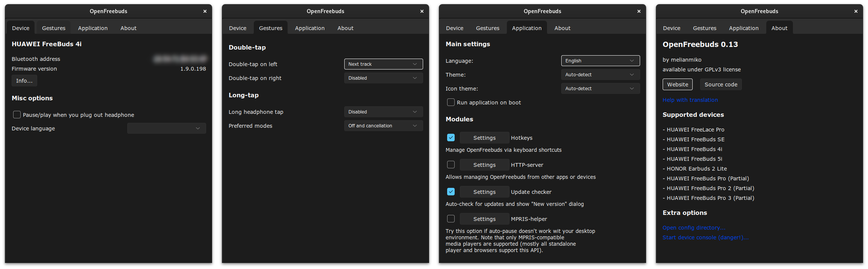Click HUAWEI FreeBuds 5i in supported devices
868x269 pixels.
coord(692,159)
